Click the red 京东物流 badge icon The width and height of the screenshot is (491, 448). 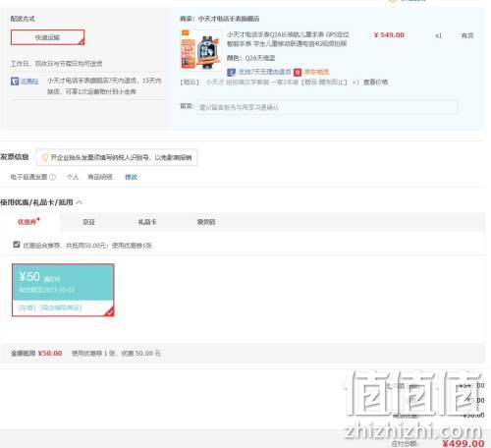pos(298,72)
